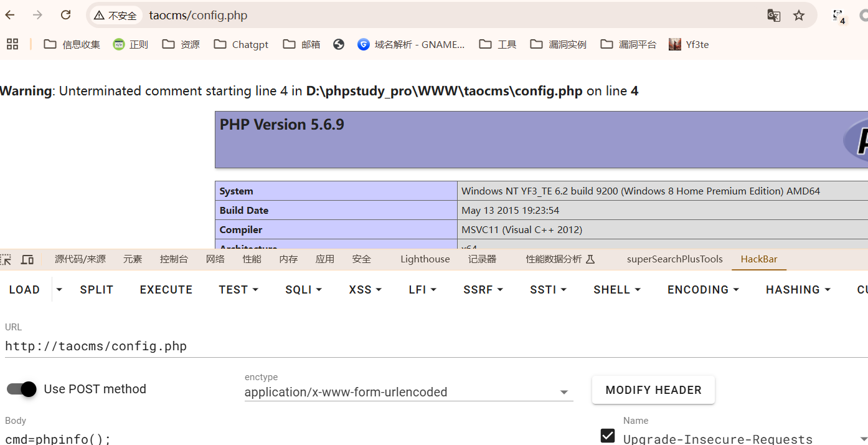Switch to the 控制台 DevTools tab
The width and height of the screenshot is (868, 445).
pyautogui.click(x=174, y=259)
